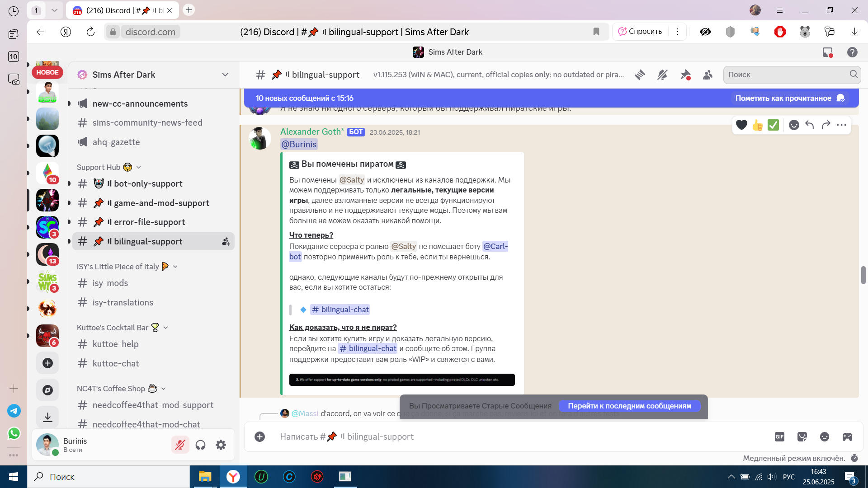Toggle the member list icon
Image resolution: width=868 pixels, height=488 pixels.
708,75
